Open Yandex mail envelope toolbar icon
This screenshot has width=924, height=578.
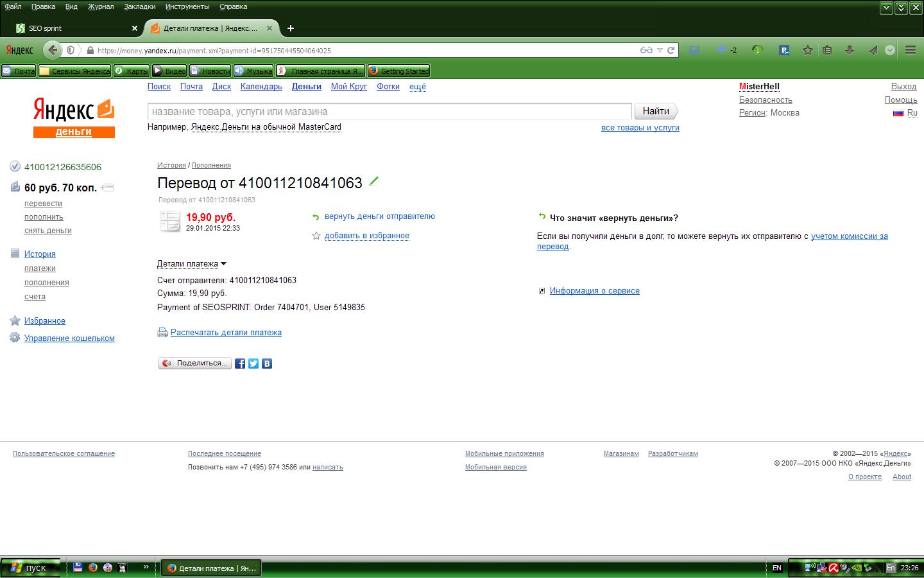(x=694, y=50)
